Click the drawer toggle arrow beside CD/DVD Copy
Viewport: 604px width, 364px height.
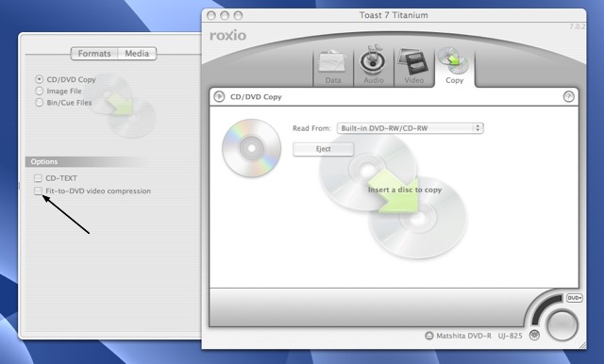pos(219,96)
